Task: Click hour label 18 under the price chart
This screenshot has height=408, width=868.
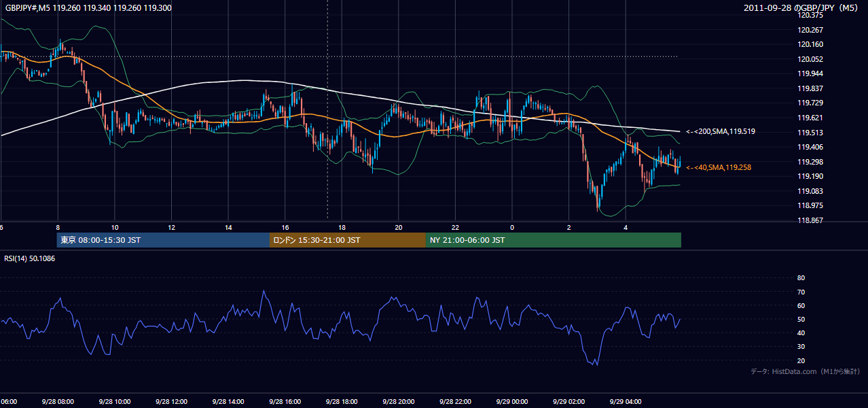Action: tap(342, 227)
